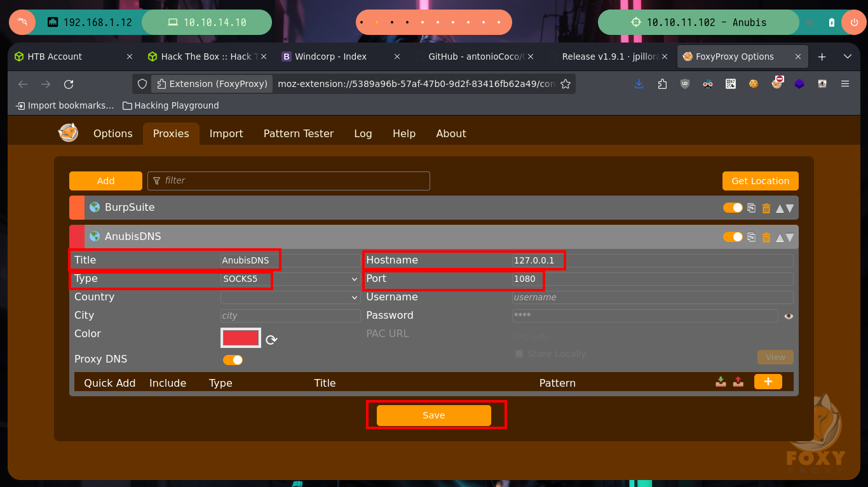Click the random color refresh icon

click(x=271, y=340)
